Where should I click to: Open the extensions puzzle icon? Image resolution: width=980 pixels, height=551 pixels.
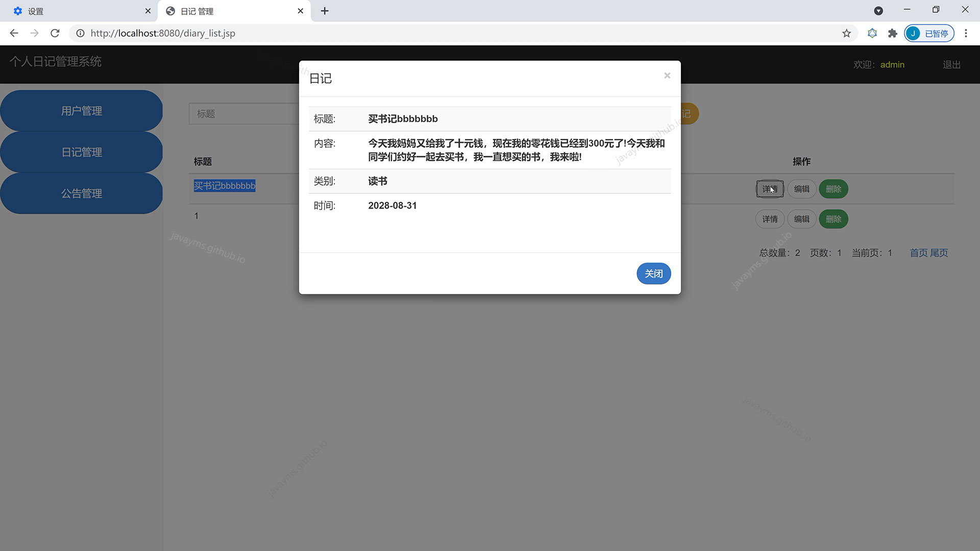[892, 33]
